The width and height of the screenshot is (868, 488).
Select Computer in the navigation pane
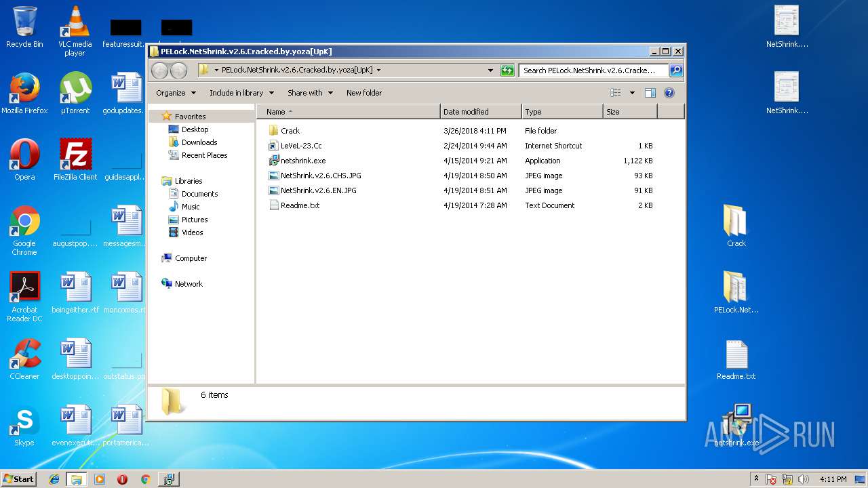click(191, 258)
